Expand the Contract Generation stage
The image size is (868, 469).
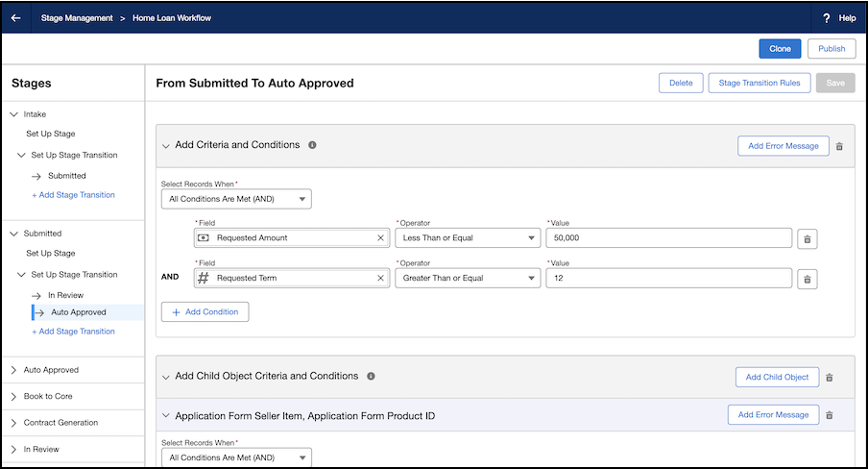tap(14, 423)
